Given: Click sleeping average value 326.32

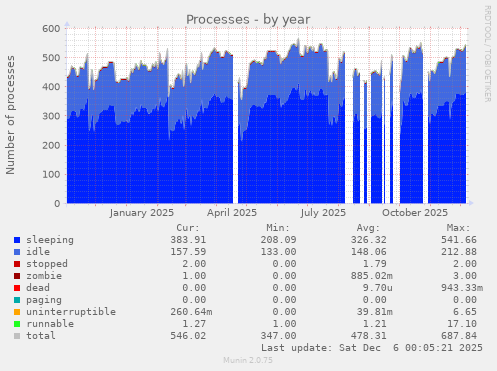Looking at the screenshot, I should pyautogui.click(x=368, y=240).
